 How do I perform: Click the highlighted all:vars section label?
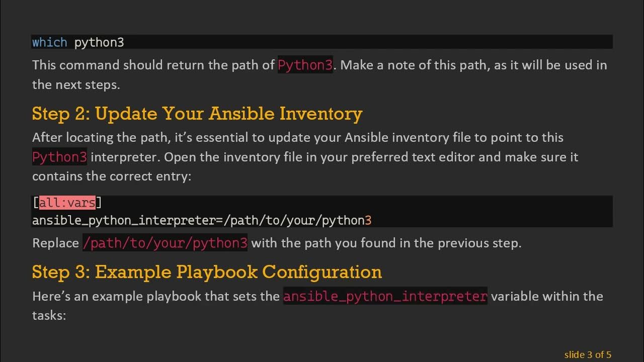[67, 203]
